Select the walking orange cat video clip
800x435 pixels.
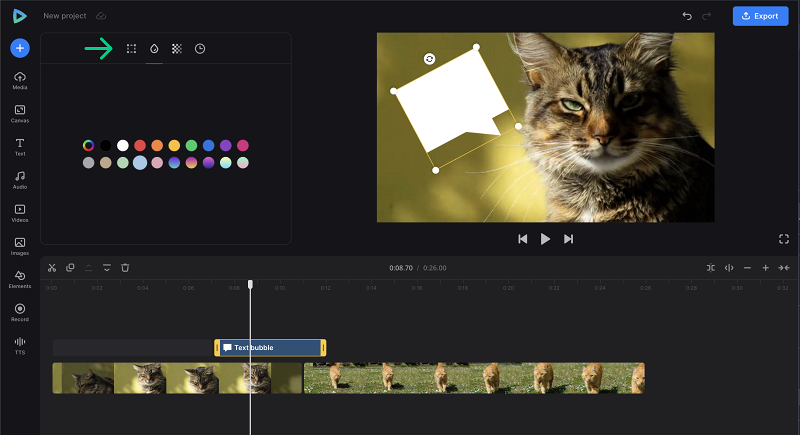point(474,378)
